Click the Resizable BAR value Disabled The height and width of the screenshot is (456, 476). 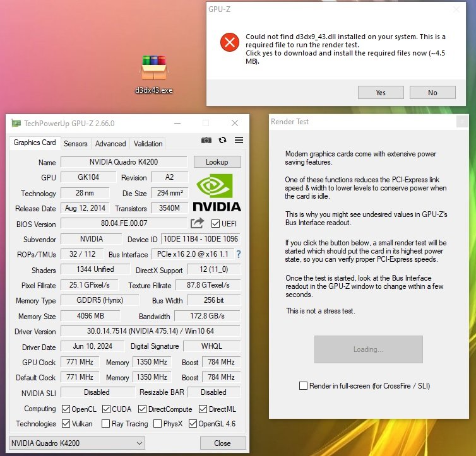click(x=214, y=392)
